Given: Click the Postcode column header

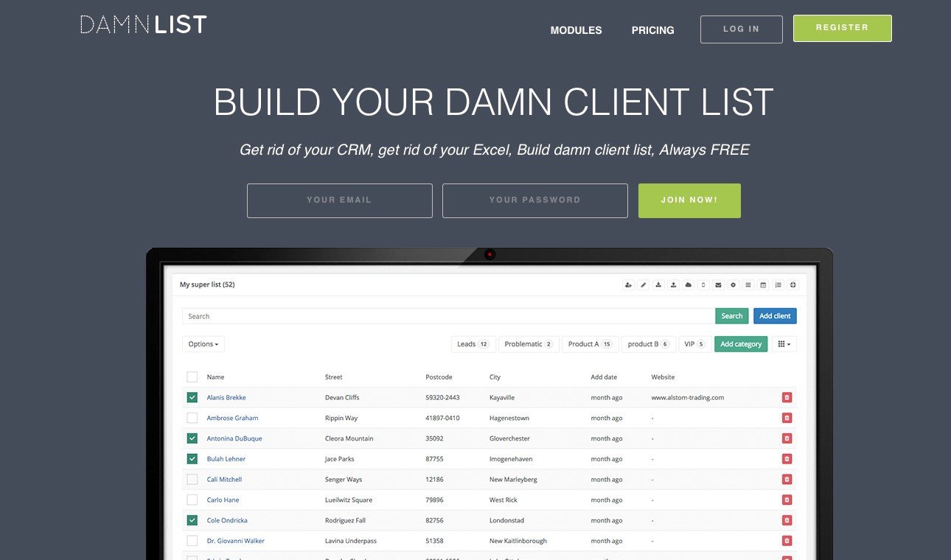Looking at the screenshot, I should pos(439,377).
